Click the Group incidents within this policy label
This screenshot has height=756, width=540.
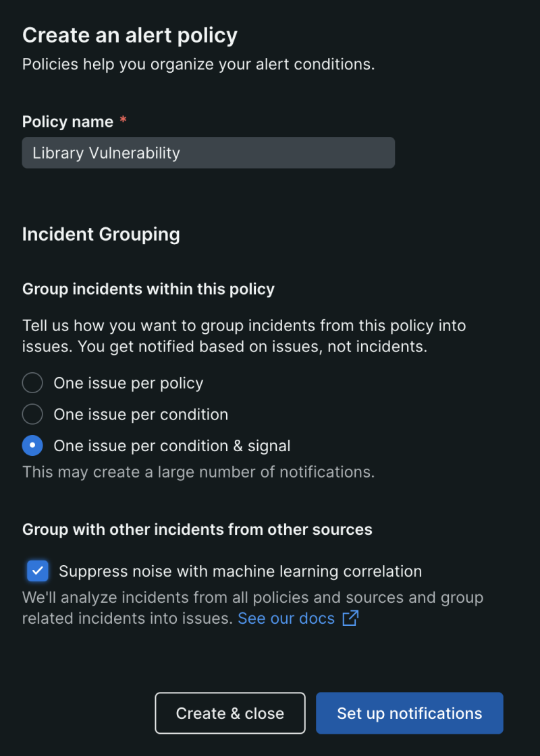[148, 289]
